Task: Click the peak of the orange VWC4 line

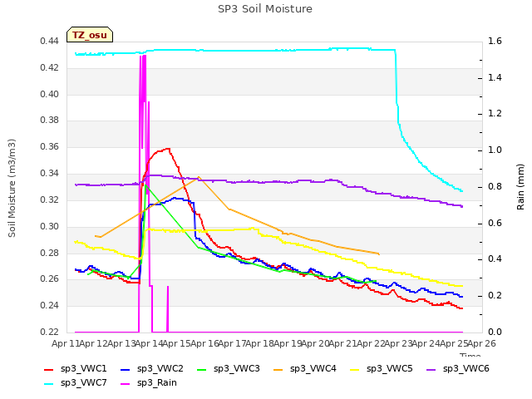Action: [199, 177]
